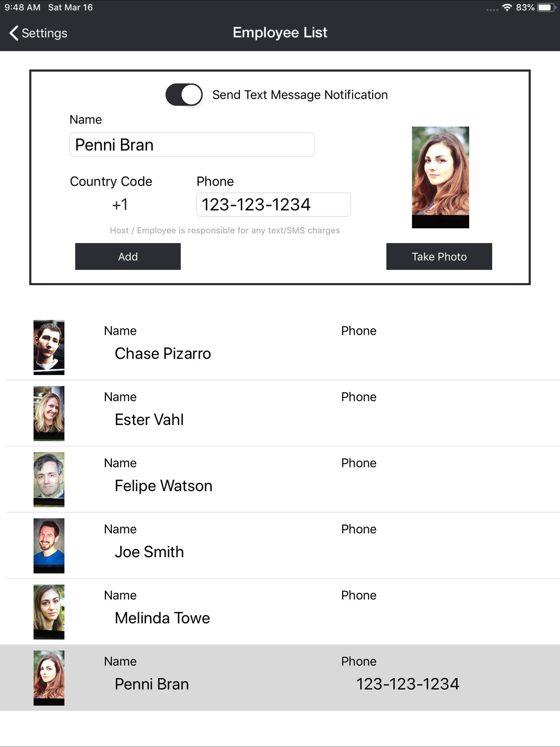Click the battery icon in status bar

pos(547,7)
